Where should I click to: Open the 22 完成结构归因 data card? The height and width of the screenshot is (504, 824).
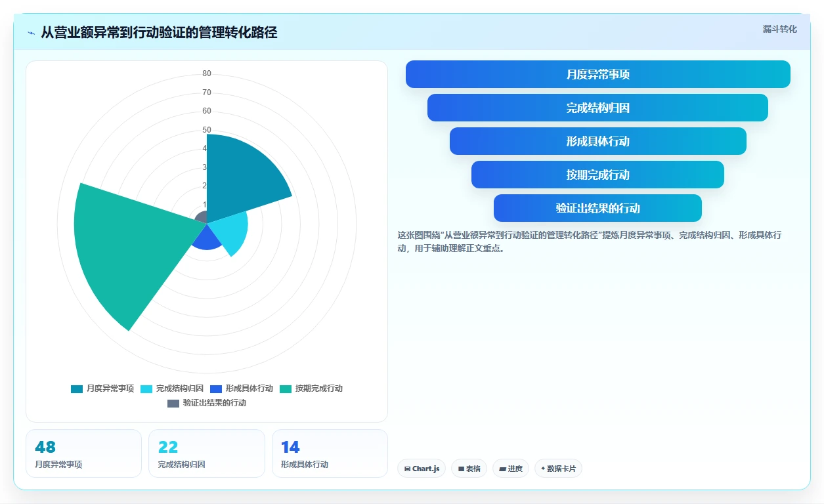coord(207,453)
